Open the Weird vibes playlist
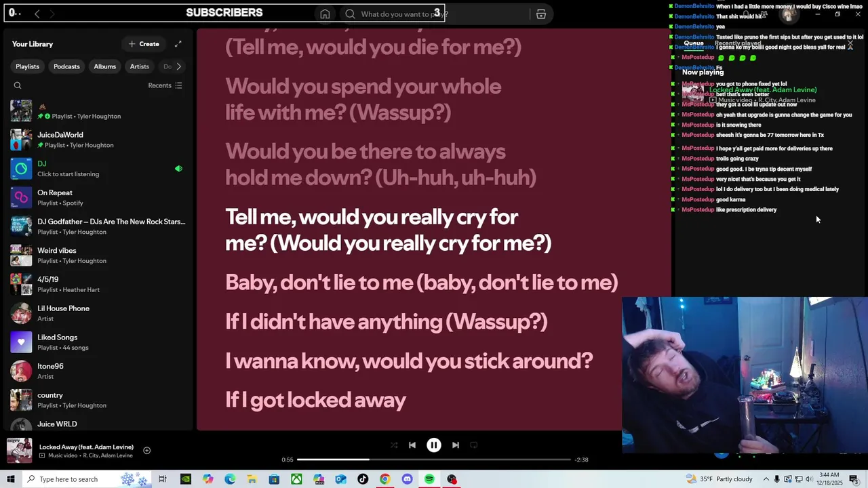Image resolution: width=868 pixels, height=488 pixels. (x=97, y=256)
